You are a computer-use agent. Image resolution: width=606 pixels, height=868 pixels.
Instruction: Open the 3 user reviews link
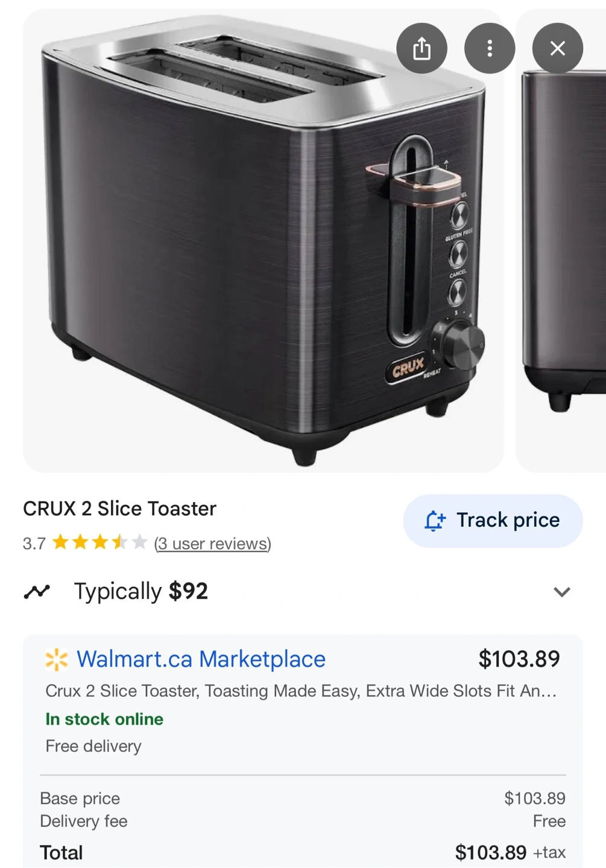(213, 544)
